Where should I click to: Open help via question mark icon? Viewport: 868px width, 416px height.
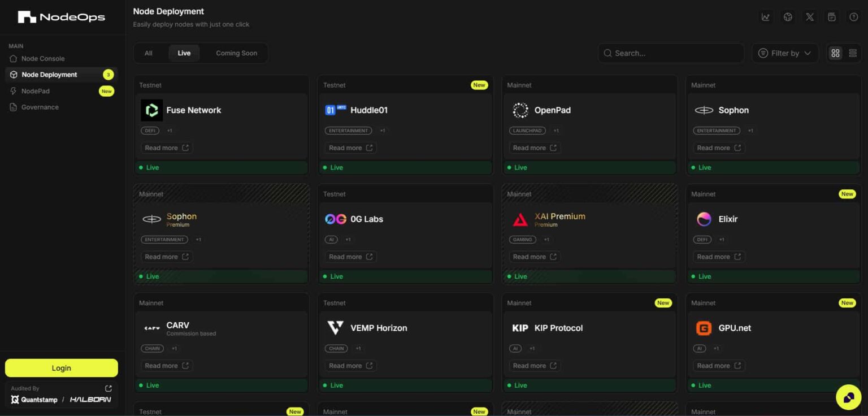tap(853, 17)
